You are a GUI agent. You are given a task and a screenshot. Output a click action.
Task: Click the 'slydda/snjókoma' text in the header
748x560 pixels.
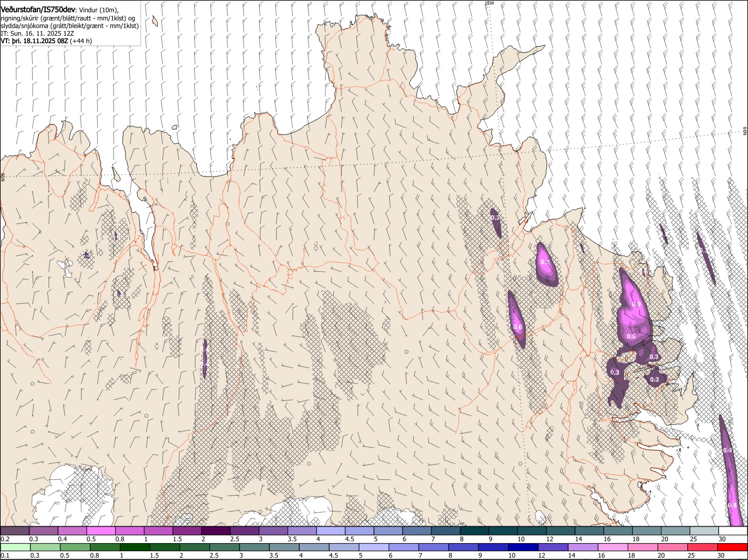[x=24, y=26]
